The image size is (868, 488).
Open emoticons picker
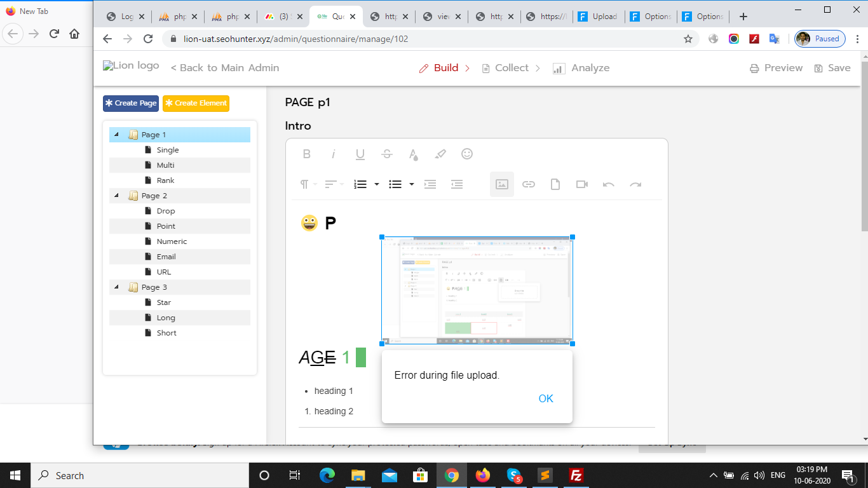click(x=467, y=154)
